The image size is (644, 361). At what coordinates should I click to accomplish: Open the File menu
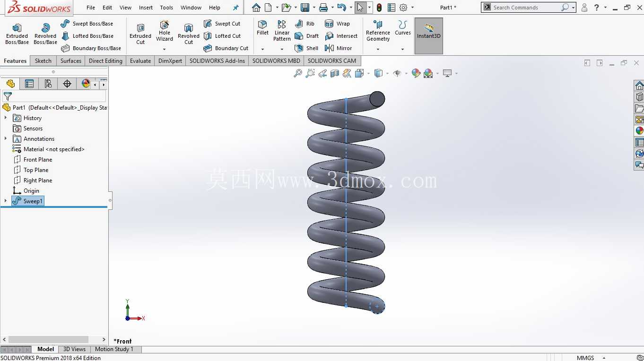91,8
